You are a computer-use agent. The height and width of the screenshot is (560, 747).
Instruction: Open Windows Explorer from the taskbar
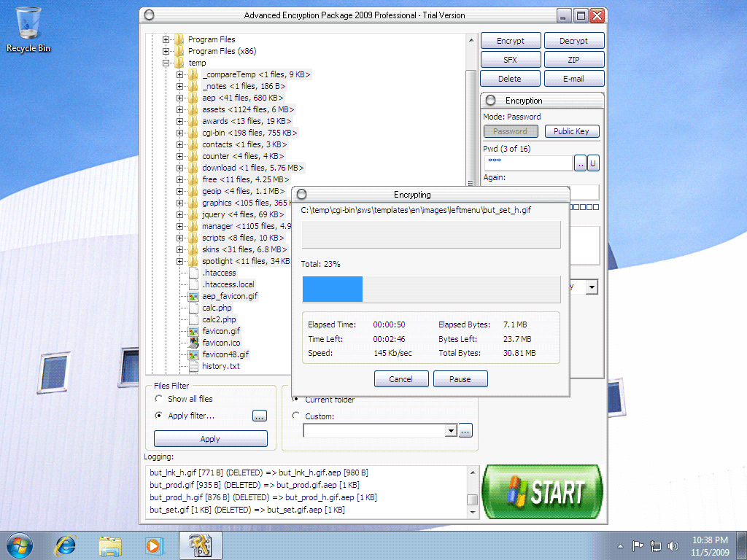click(110, 545)
